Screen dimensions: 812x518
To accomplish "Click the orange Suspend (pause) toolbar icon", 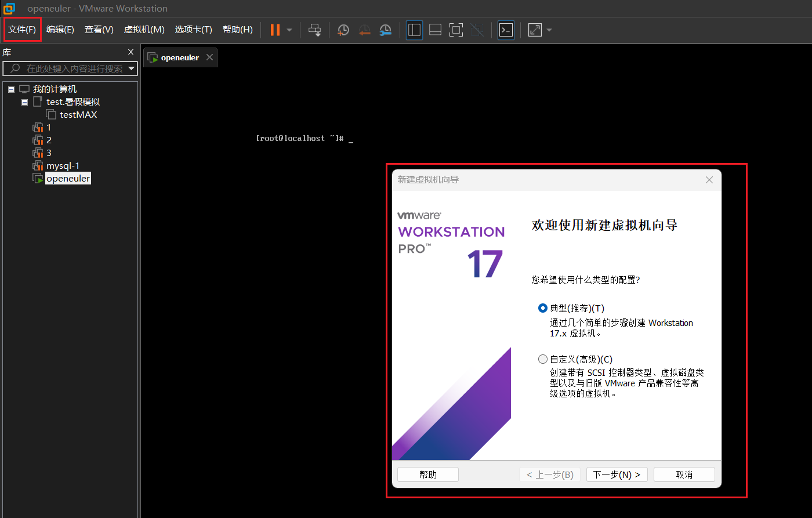I will (x=275, y=30).
